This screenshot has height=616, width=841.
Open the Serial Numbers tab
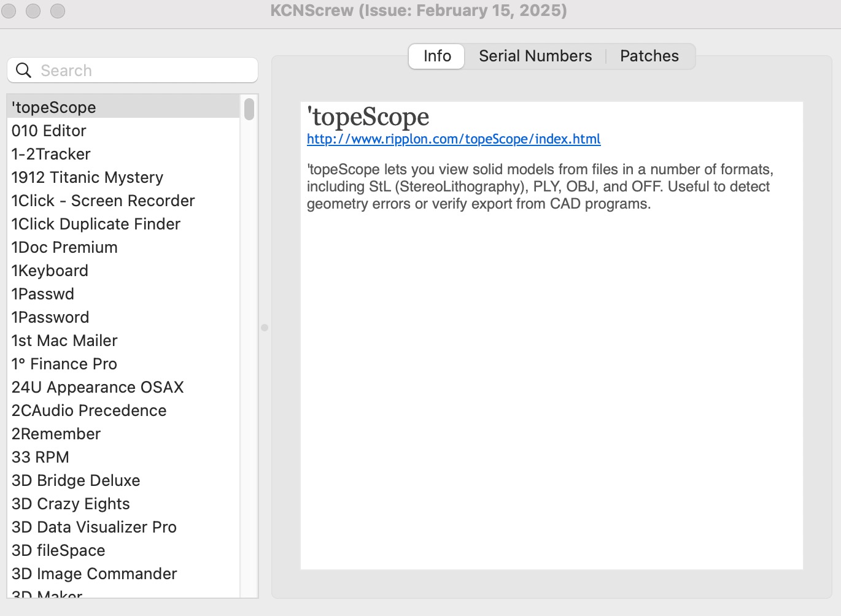535,56
